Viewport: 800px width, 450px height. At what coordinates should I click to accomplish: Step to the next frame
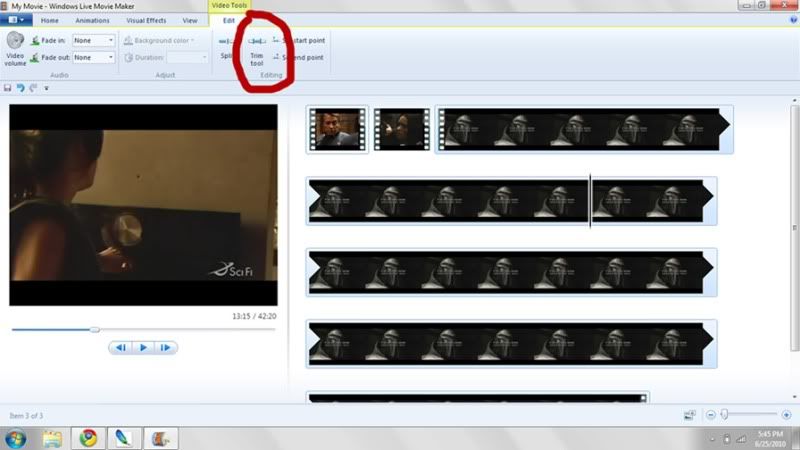point(166,347)
